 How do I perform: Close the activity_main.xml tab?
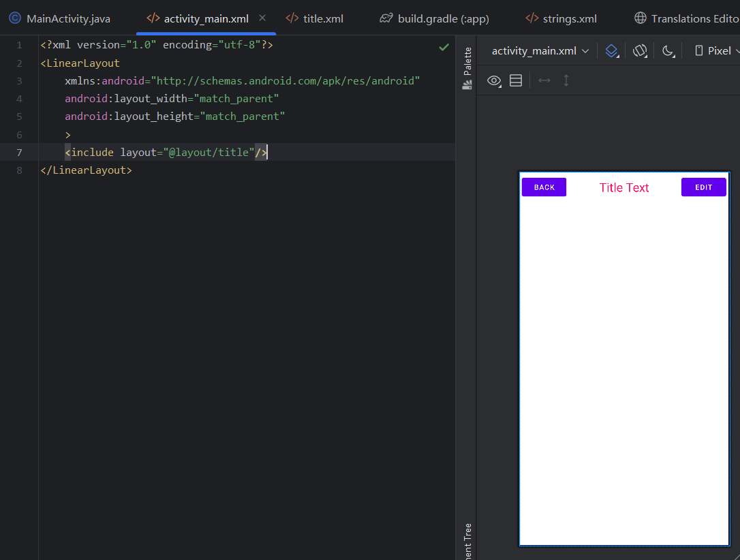[x=262, y=18]
